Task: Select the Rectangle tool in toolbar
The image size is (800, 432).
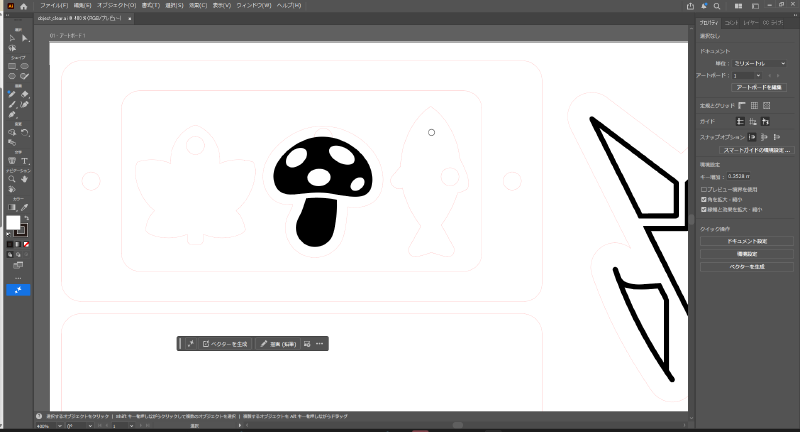Action: coord(12,66)
